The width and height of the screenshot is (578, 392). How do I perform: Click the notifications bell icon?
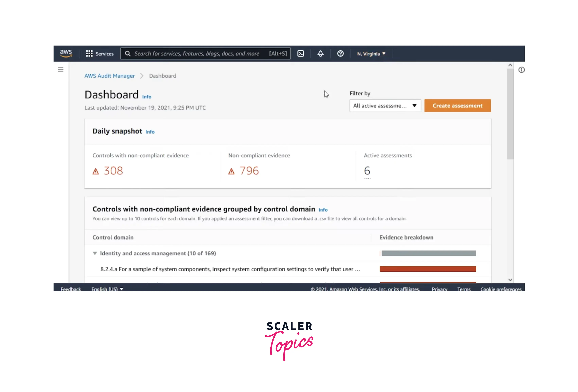pyautogui.click(x=321, y=53)
